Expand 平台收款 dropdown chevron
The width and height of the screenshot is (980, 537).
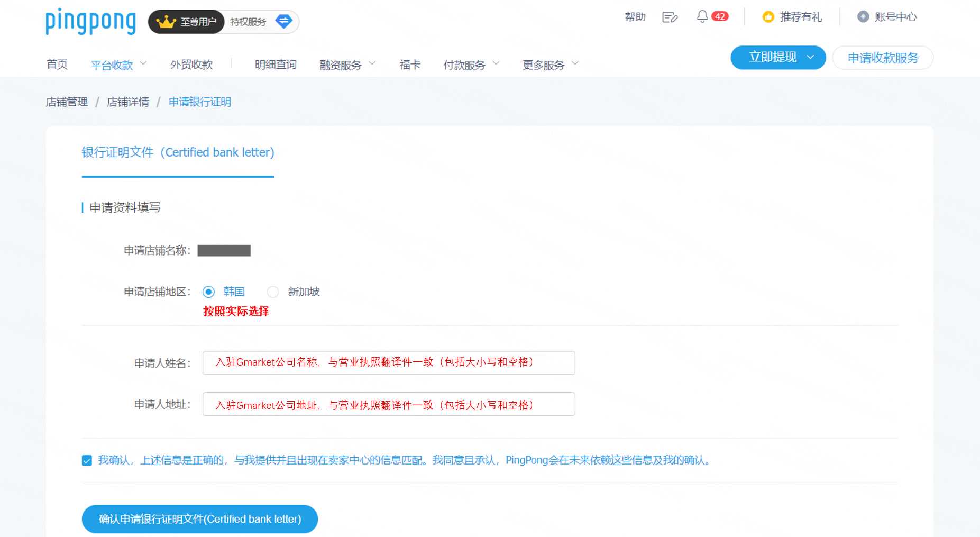pyautogui.click(x=143, y=63)
